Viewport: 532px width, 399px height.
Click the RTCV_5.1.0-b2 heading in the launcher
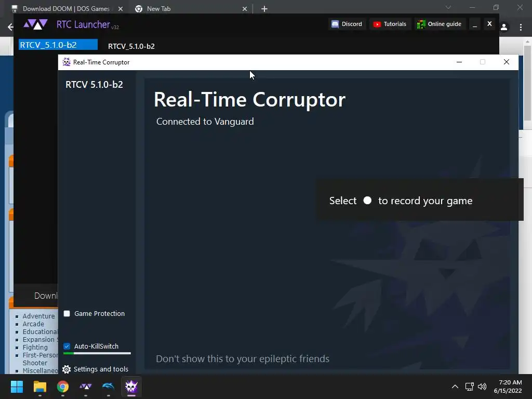point(131,46)
